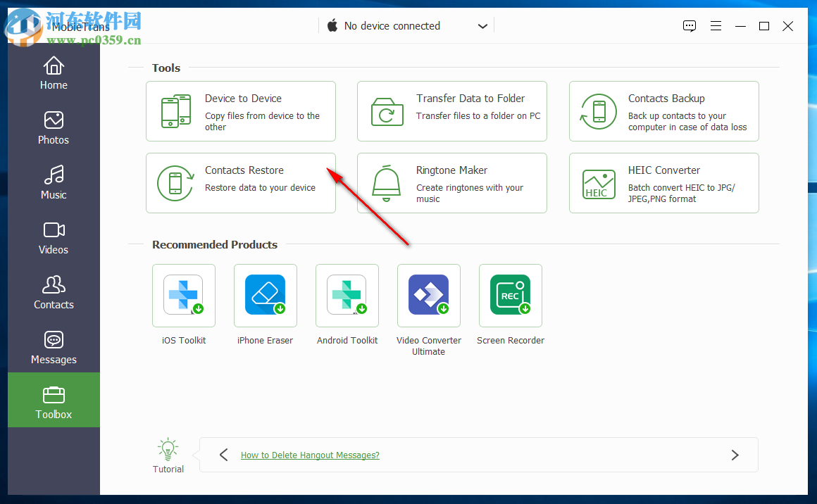Image resolution: width=817 pixels, height=504 pixels.
Task: Return to the Home screen
Action: tap(54, 73)
